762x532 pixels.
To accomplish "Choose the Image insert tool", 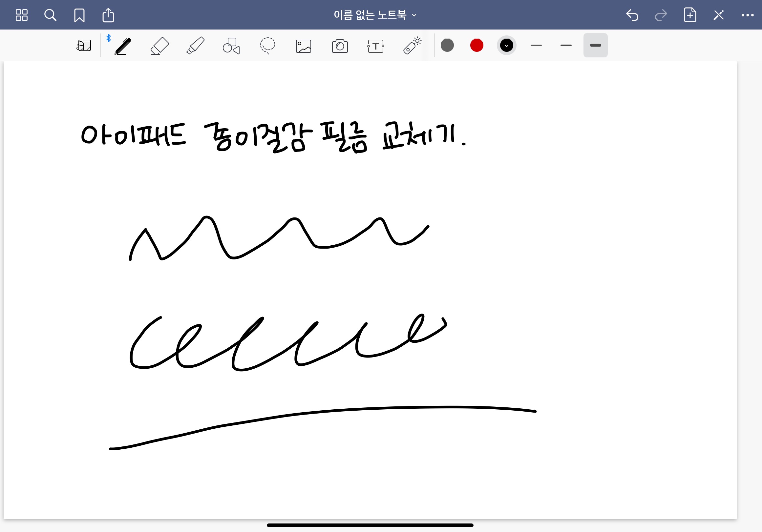I will click(x=303, y=46).
